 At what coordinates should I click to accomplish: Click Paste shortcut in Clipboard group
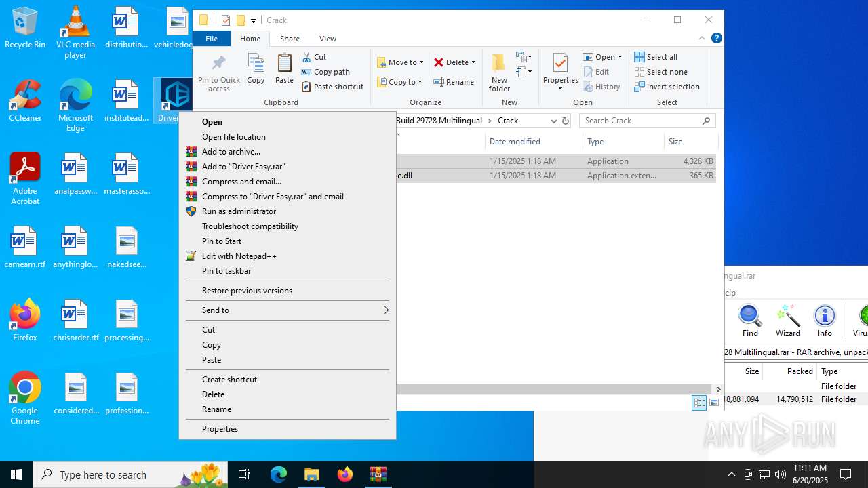pyautogui.click(x=332, y=87)
